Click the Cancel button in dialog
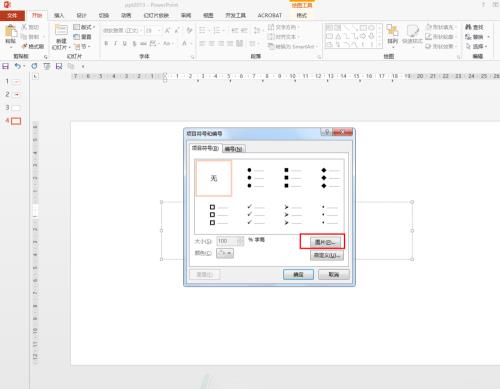The height and width of the screenshot is (389, 500). click(334, 275)
